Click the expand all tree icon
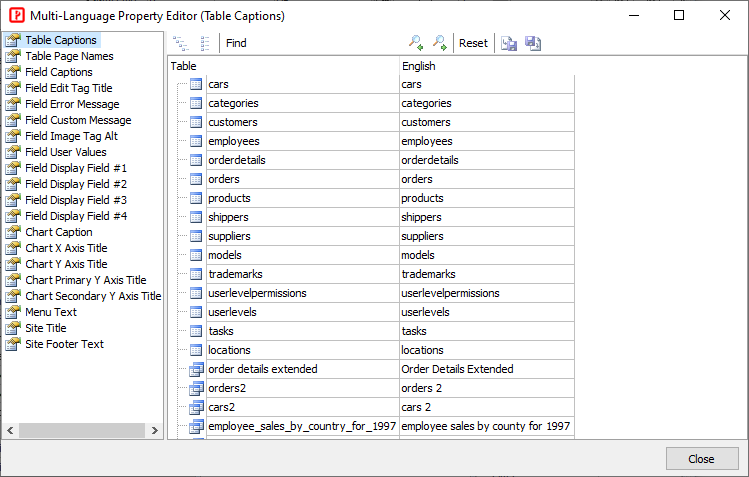Screen dimensions: 749x477 181,43
